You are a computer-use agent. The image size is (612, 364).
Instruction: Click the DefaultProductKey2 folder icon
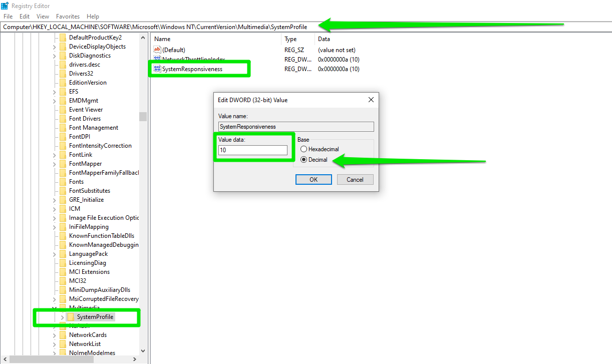(63, 38)
